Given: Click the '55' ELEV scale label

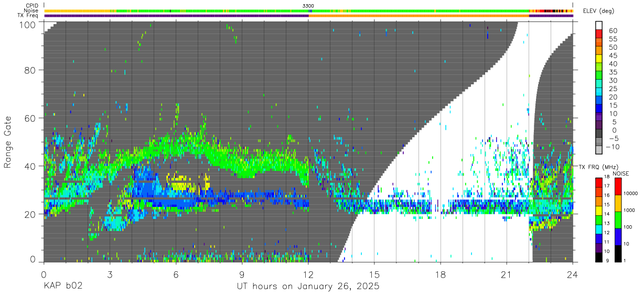Looking at the screenshot, I should [613, 39].
